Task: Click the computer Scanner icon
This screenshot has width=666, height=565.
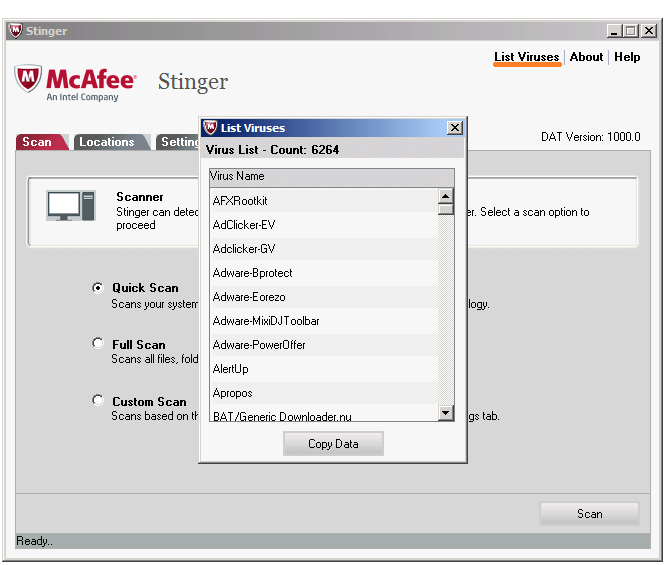Action: point(71,206)
